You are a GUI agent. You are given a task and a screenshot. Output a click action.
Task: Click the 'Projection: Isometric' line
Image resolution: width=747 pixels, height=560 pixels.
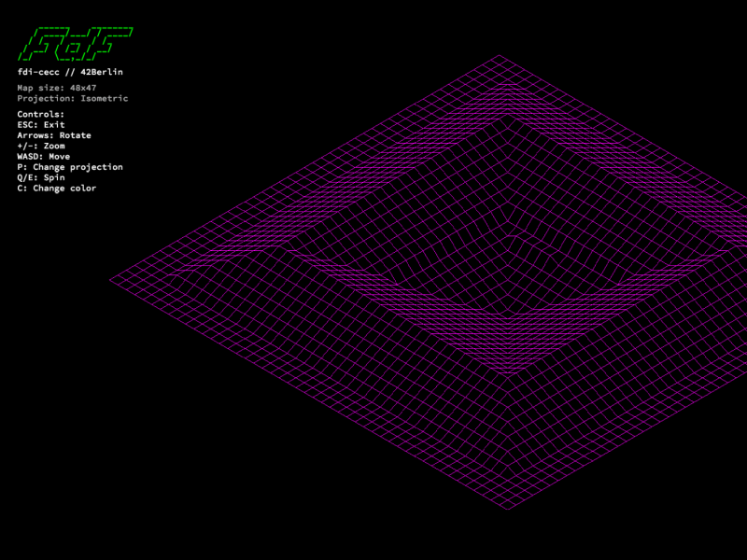coord(73,98)
